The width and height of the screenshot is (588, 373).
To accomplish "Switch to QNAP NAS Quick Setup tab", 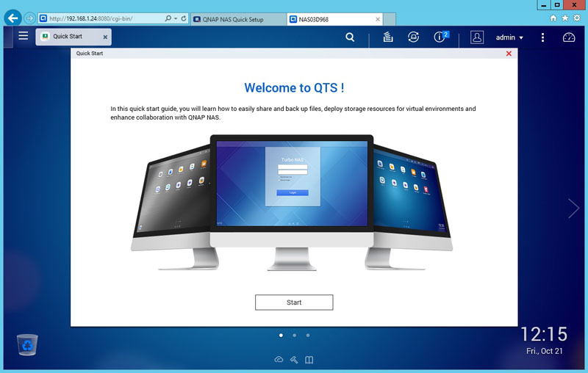I will click(237, 19).
